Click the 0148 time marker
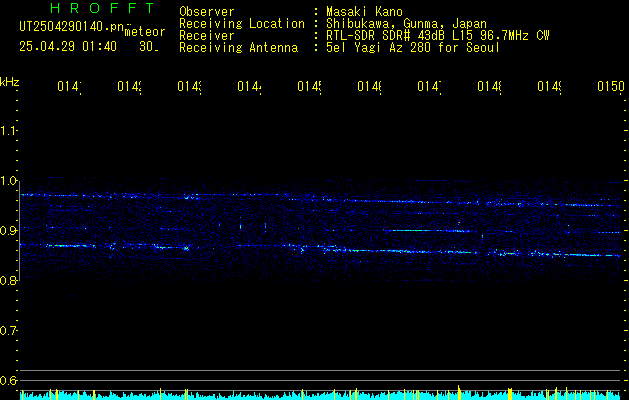629x400 pixels. click(x=489, y=87)
